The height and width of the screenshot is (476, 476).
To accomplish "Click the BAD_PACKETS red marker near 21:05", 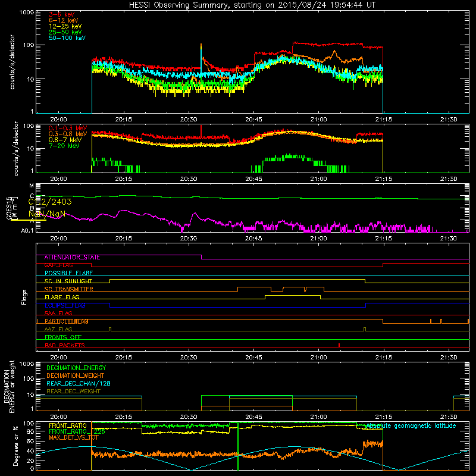I will coord(339,345).
